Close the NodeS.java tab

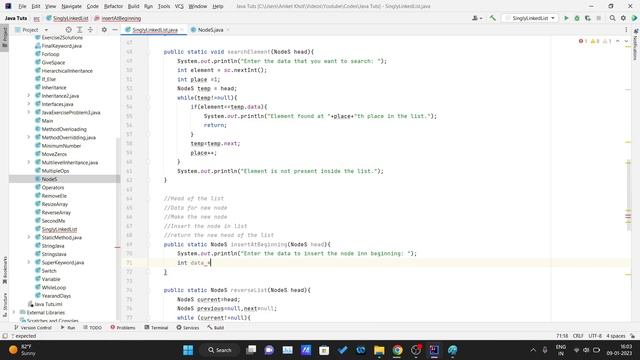(228, 30)
